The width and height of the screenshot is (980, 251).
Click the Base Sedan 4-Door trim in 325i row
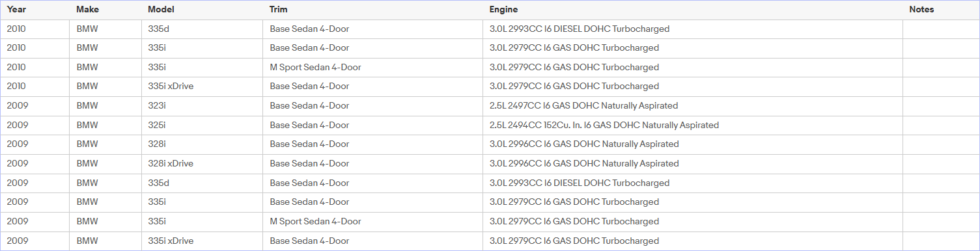click(372, 125)
